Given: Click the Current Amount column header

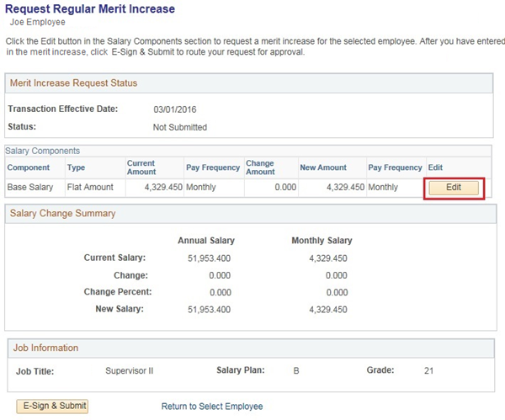Looking at the screenshot, I should [x=141, y=167].
